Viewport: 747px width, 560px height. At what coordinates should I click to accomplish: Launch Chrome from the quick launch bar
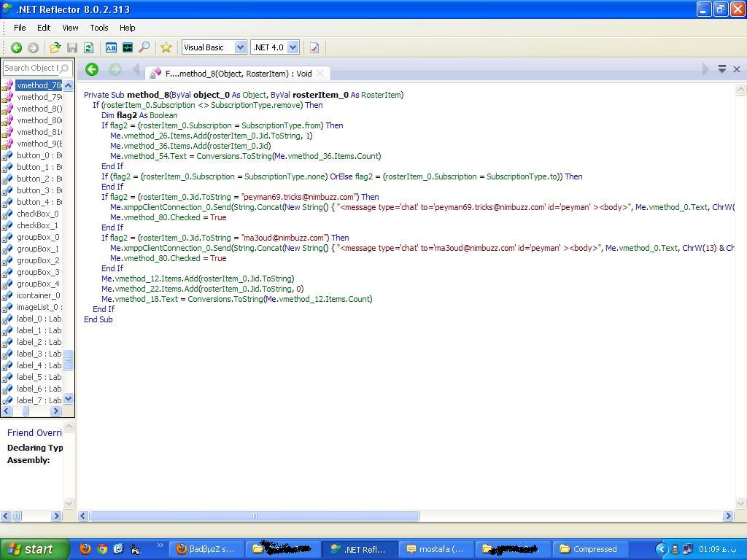click(102, 549)
